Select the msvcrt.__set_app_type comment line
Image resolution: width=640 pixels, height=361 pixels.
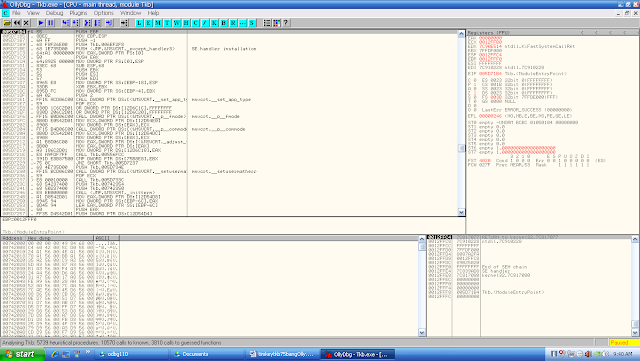221,100
